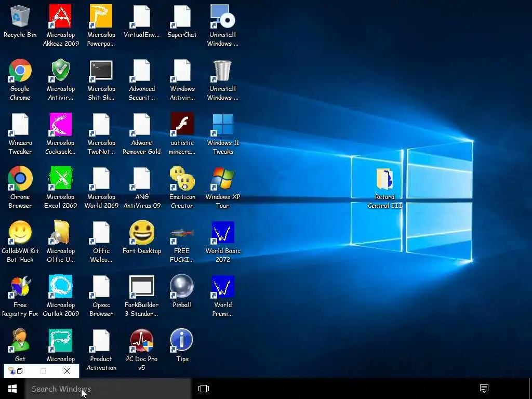Select the Product Activation shortcut
This screenshot has height=399, width=532.
pos(101,350)
